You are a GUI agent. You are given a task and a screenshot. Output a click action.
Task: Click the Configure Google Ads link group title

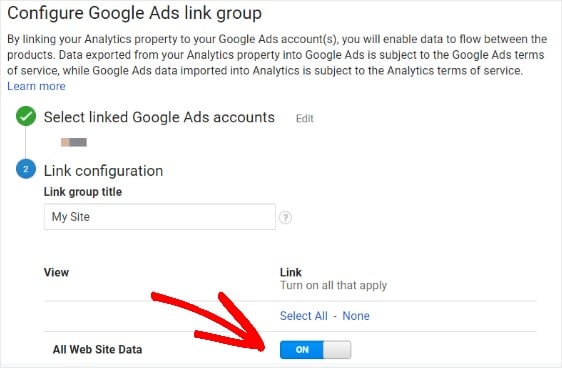click(134, 13)
